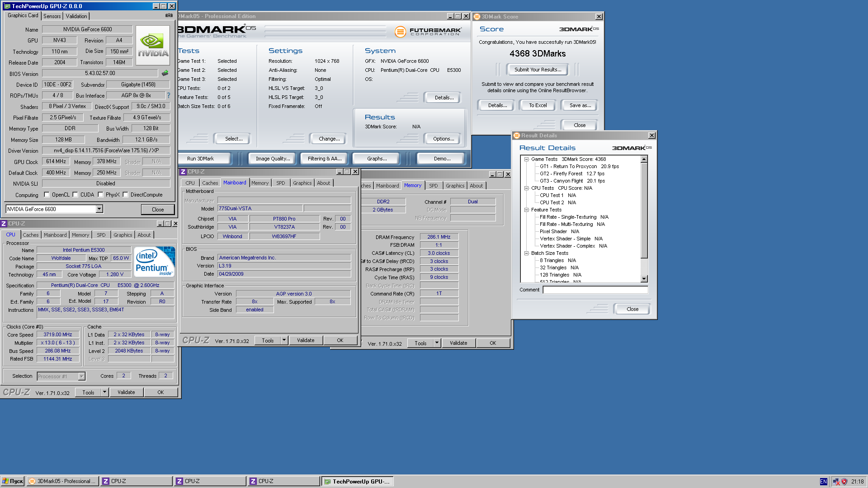Enable the OpenCL checkbox
Viewport: 868px width, 488px height.
[47, 195]
